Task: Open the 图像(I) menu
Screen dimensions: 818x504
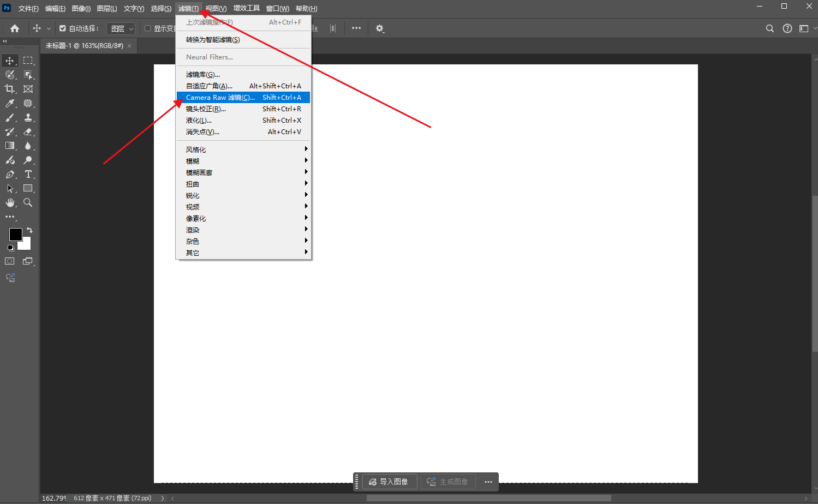Action: coord(81,9)
